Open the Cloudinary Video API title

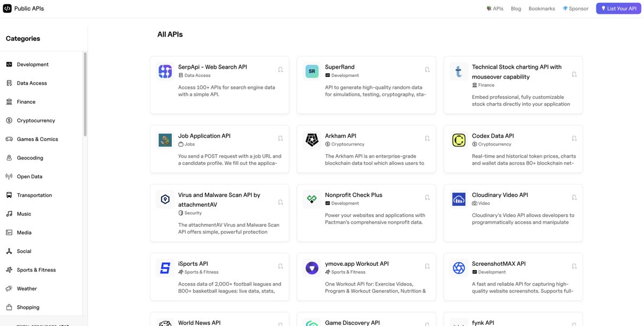click(500, 195)
